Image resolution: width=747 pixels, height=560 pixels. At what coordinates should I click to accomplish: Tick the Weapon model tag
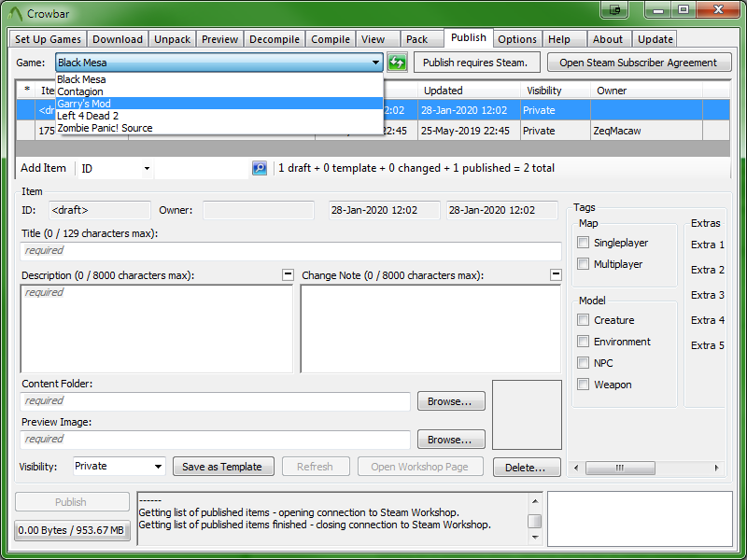(x=583, y=385)
